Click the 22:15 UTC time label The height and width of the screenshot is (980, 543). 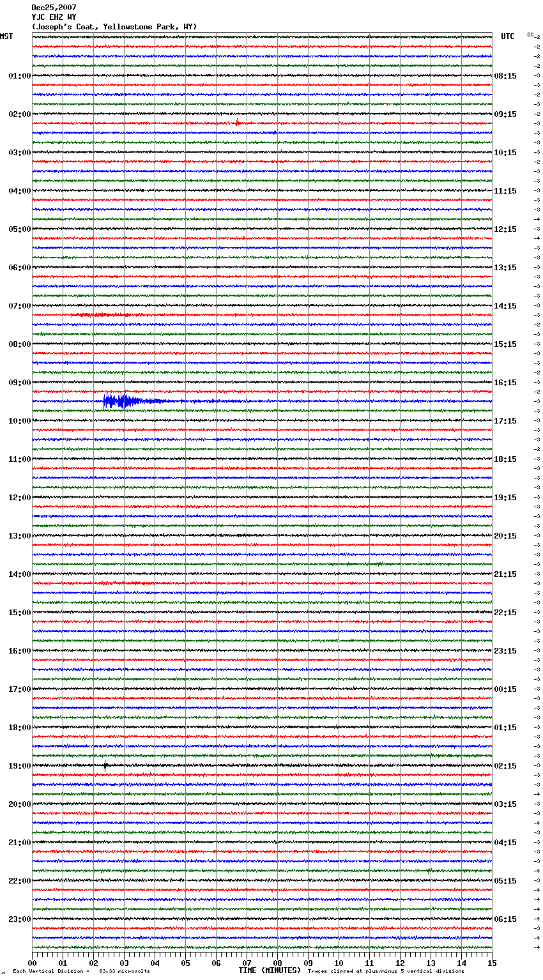click(x=505, y=613)
